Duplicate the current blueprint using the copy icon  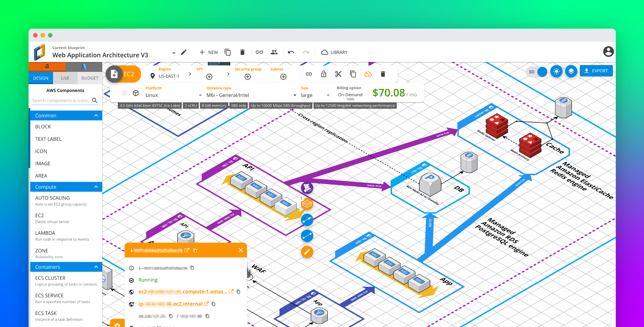tap(227, 52)
